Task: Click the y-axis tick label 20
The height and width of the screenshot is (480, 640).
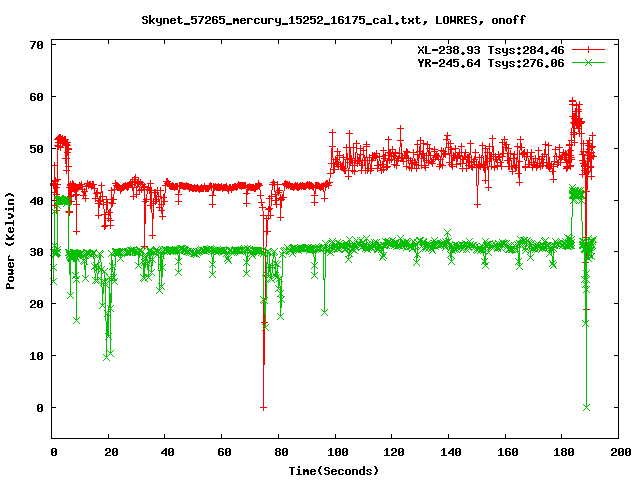Action: [37, 304]
